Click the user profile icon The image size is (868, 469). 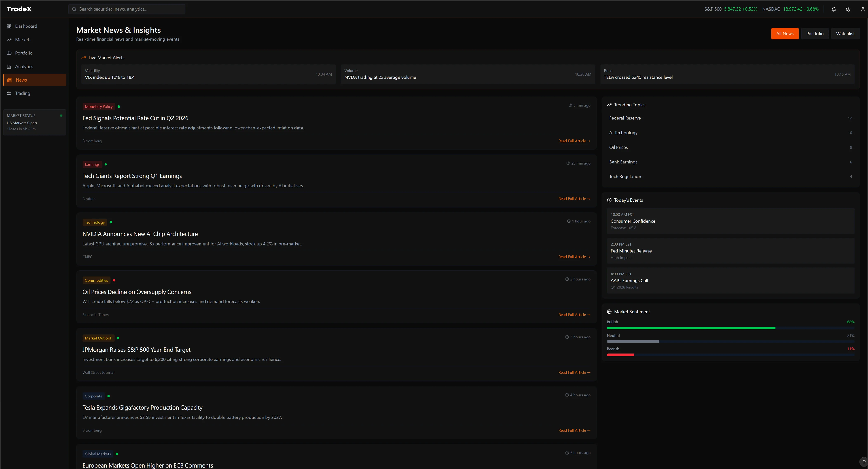(x=863, y=9)
